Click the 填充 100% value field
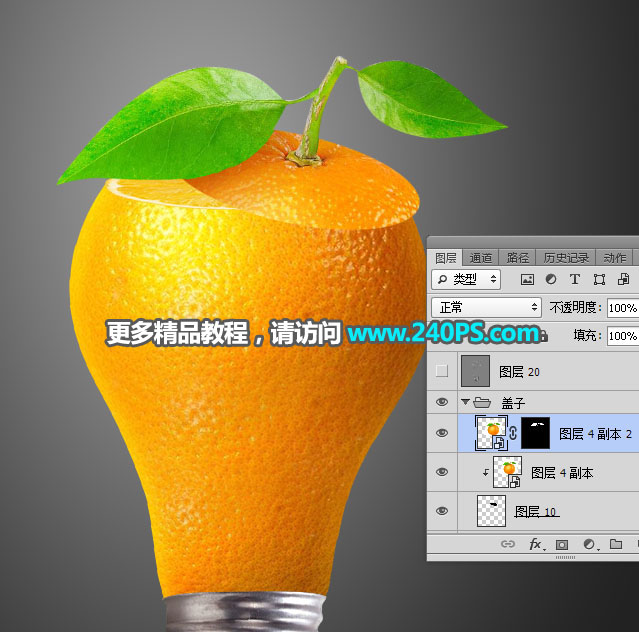The image size is (639, 632). coord(623,336)
